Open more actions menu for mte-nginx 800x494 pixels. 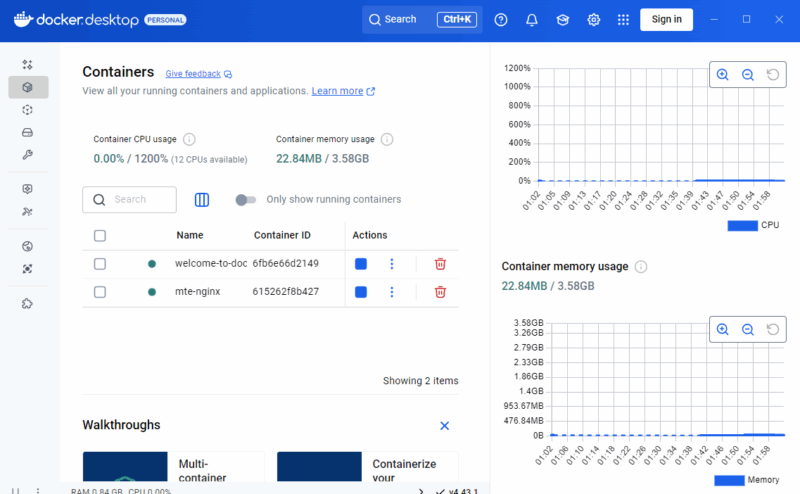392,292
